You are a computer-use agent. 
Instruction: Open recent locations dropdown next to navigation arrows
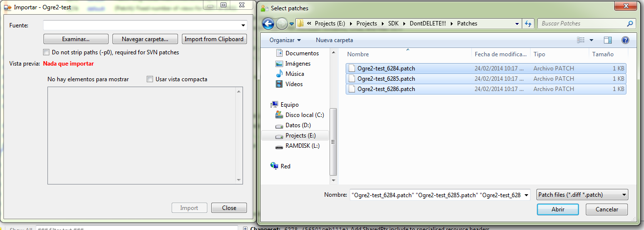click(291, 23)
